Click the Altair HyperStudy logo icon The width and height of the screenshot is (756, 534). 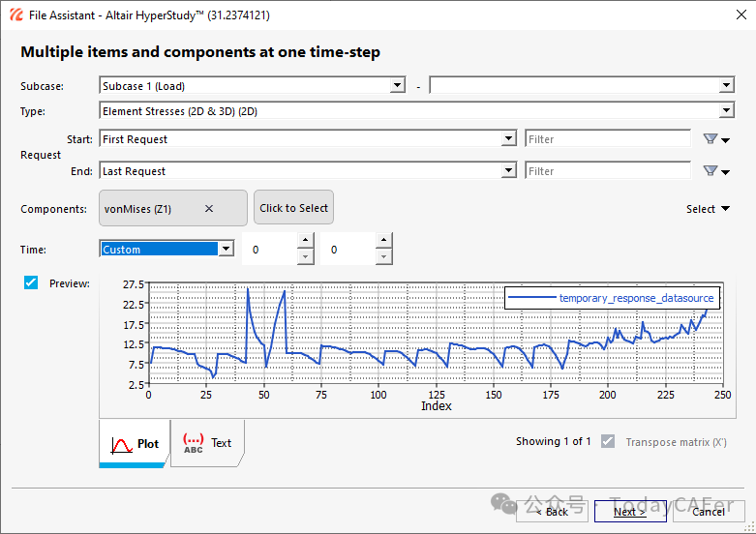[x=15, y=15]
